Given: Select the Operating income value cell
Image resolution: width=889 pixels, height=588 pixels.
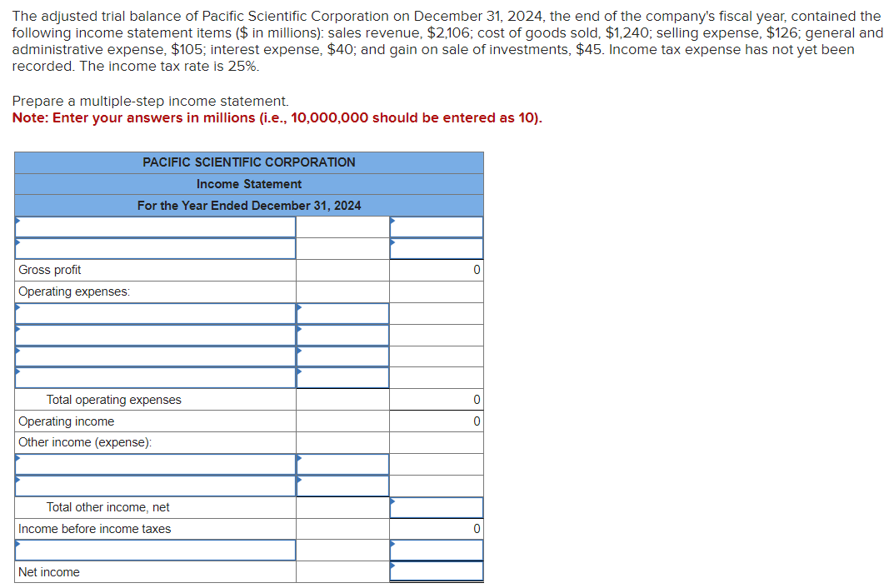Looking at the screenshot, I should point(436,421).
